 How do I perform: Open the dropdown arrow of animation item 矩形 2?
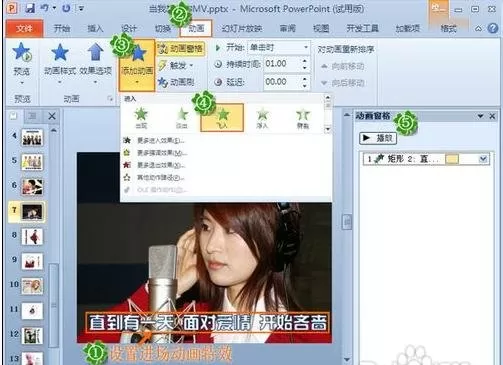click(483, 159)
